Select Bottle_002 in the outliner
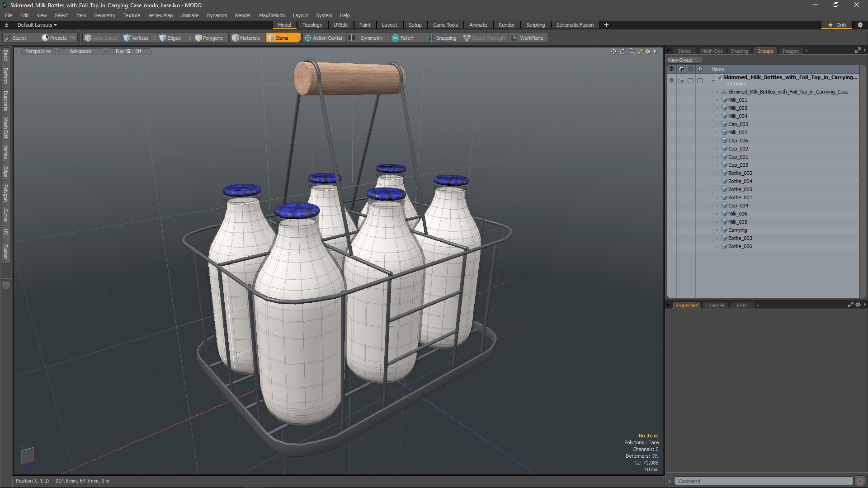Image resolution: width=868 pixels, height=488 pixels. (741, 173)
